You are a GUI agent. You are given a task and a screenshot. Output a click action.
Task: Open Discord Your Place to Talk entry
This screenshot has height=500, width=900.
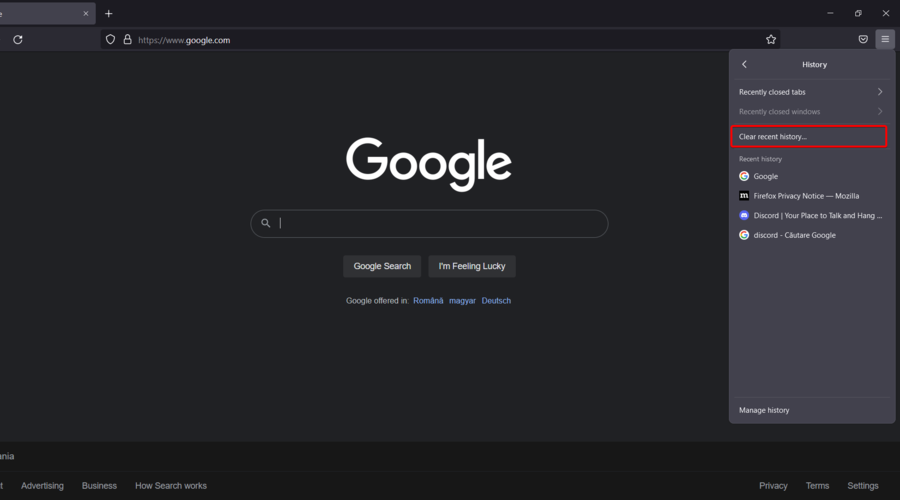(810, 215)
